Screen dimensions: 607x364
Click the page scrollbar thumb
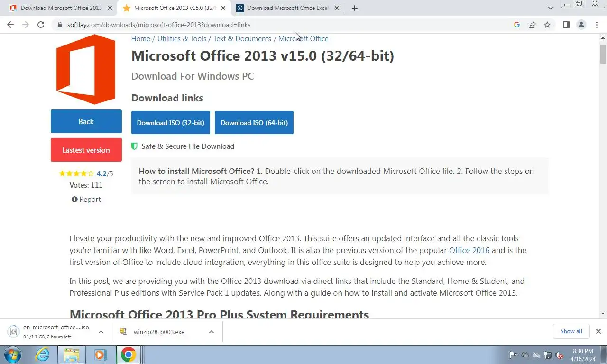coord(603,54)
